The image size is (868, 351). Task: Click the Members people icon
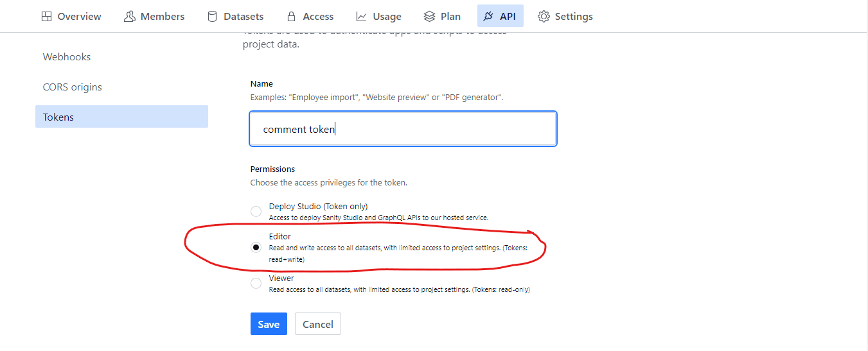(x=129, y=17)
